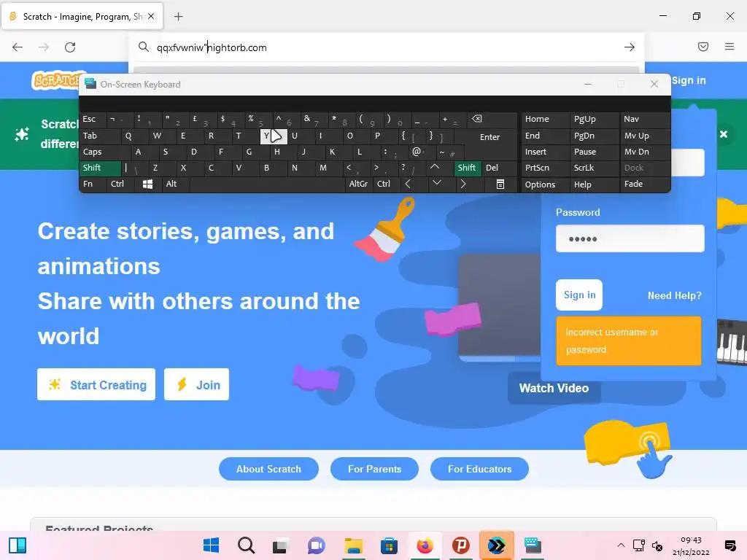Open a new browser tab
The height and width of the screenshot is (560, 747).
click(x=178, y=17)
